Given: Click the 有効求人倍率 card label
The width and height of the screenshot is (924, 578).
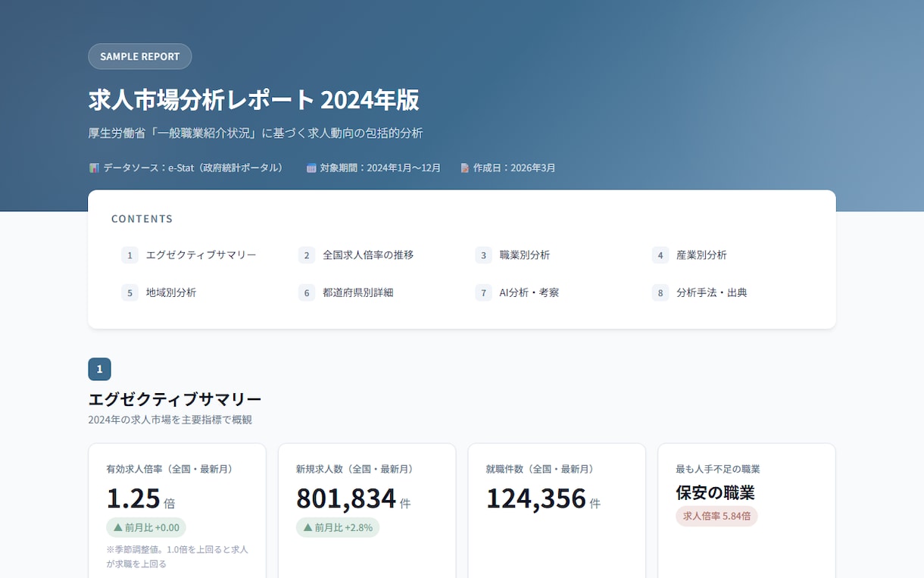Looking at the screenshot, I should pos(170,470).
